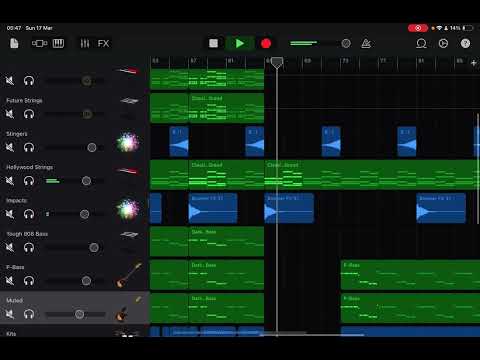
Task: Tap the F-Bass guitar instrument icon
Action: coord(129,275)
